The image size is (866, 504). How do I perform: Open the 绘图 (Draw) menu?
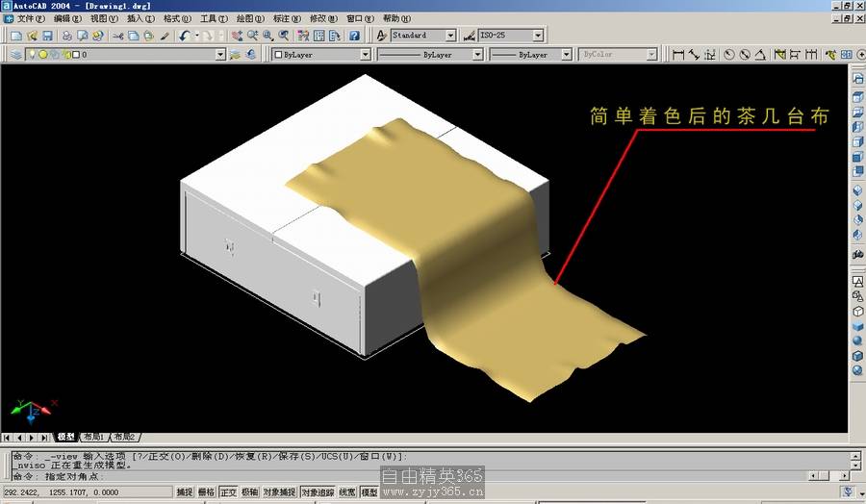tap(250, 18)
